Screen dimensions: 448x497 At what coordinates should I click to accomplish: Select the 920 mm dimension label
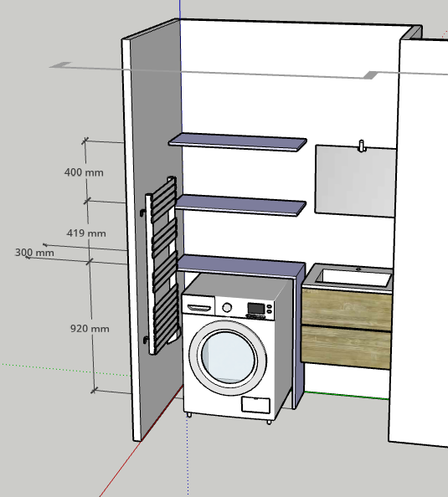tap(90, 329)
